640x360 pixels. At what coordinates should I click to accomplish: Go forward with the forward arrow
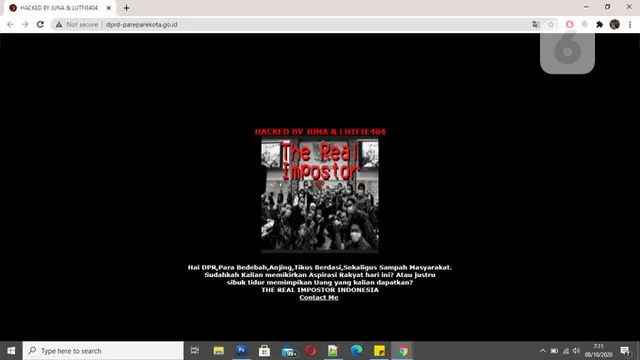coord(25,24)
